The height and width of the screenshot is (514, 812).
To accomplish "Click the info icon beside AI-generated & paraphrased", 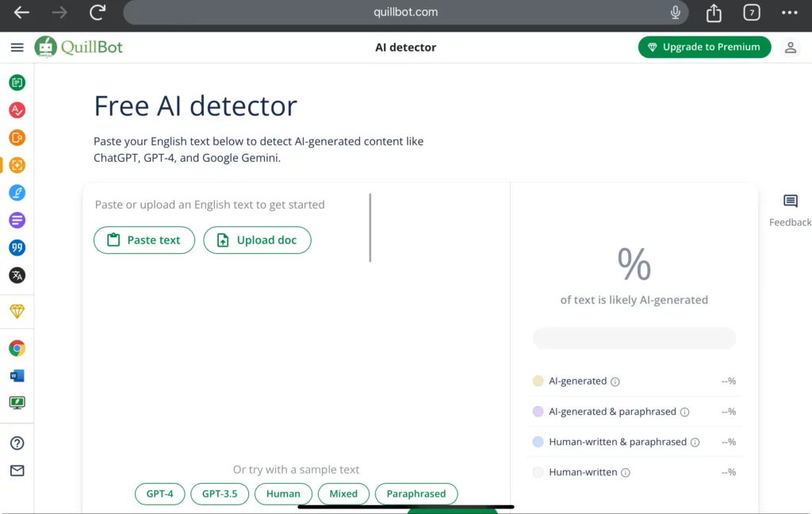I will 684,412.
